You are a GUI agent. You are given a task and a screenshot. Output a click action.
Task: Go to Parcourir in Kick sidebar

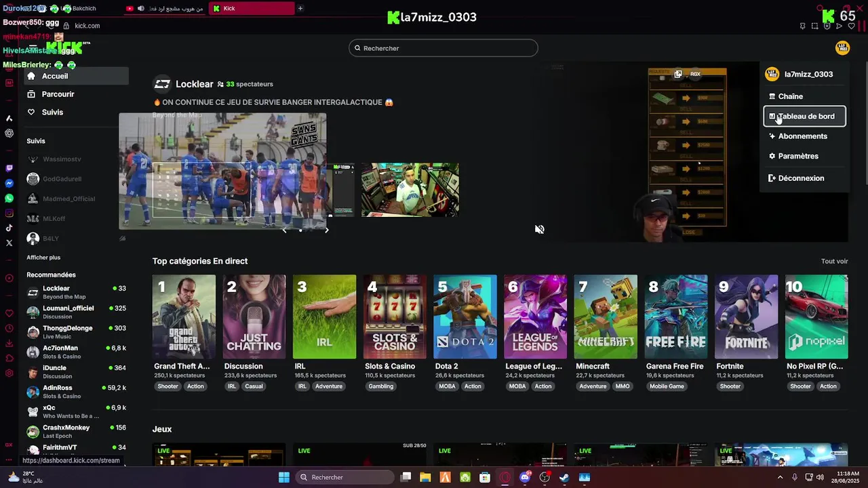(x=76, y=94)
